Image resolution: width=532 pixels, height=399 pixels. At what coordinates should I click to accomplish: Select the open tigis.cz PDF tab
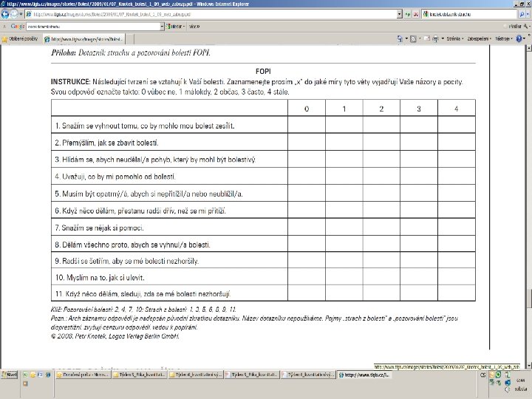[83, 39]
